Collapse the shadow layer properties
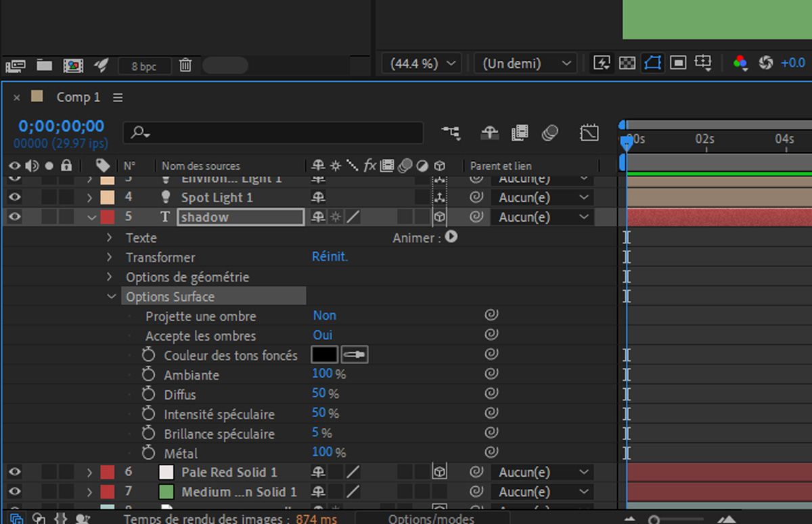812x524 pixels. click(91, 217)
